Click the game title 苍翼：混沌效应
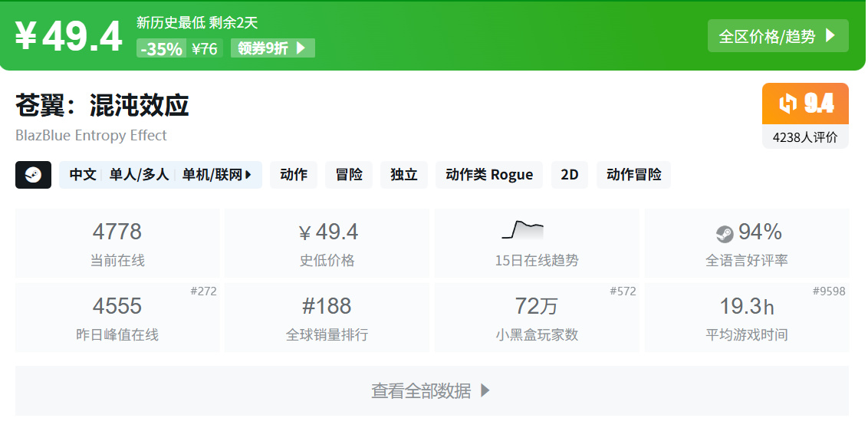Image resolution: width=868 pixels, height=428 pixels. tap(103, 105)
